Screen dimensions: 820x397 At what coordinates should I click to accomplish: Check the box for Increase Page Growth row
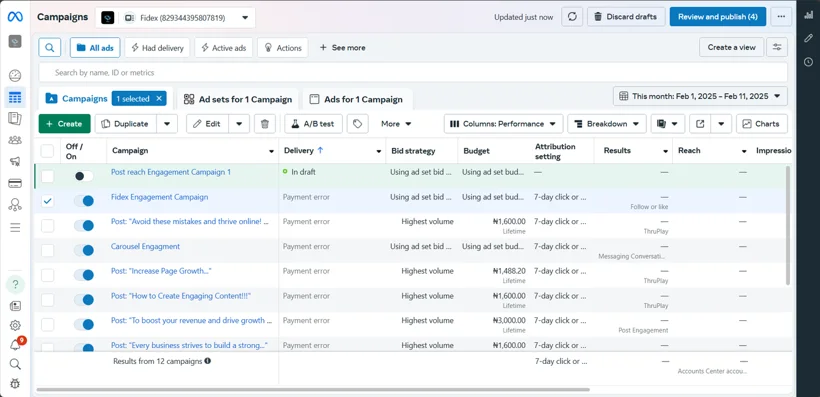48,275
